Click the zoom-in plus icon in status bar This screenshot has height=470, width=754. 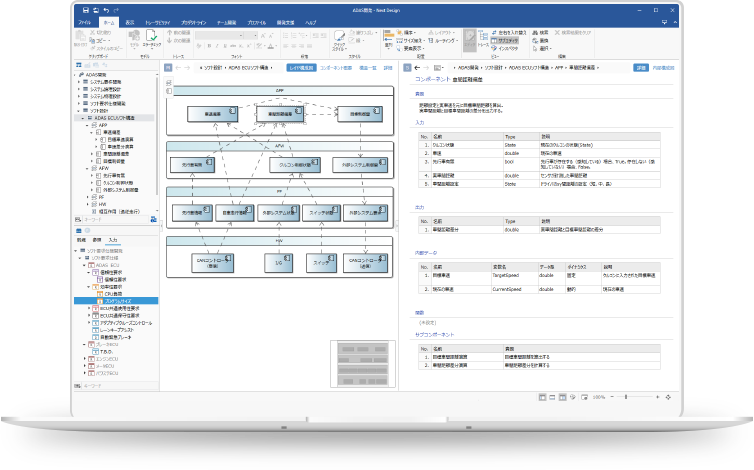tap(657, 397)
